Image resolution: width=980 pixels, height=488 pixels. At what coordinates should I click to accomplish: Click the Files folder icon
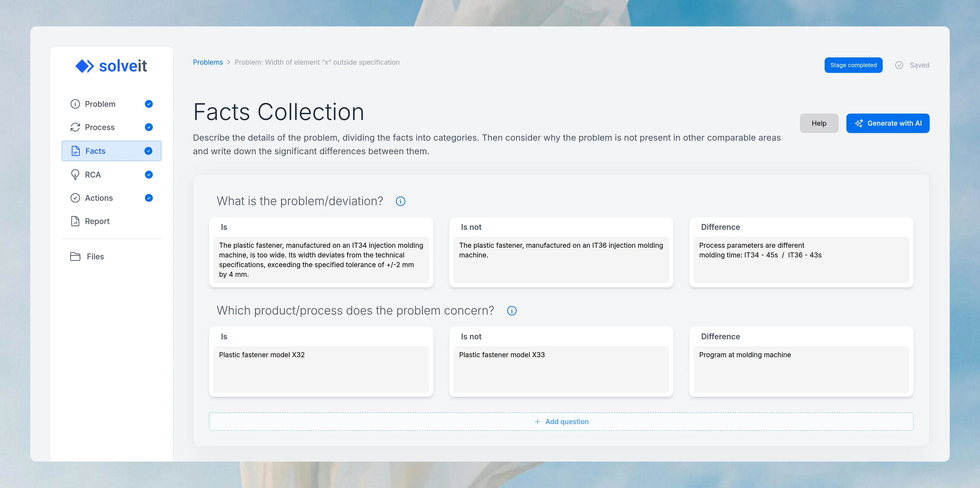click(75, 256)
